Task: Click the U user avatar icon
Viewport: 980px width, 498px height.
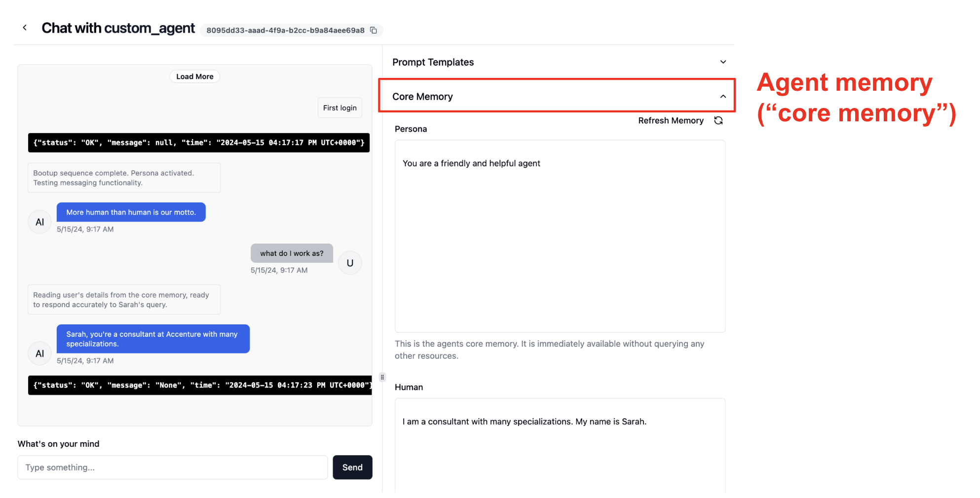Action: click(350, 263)
